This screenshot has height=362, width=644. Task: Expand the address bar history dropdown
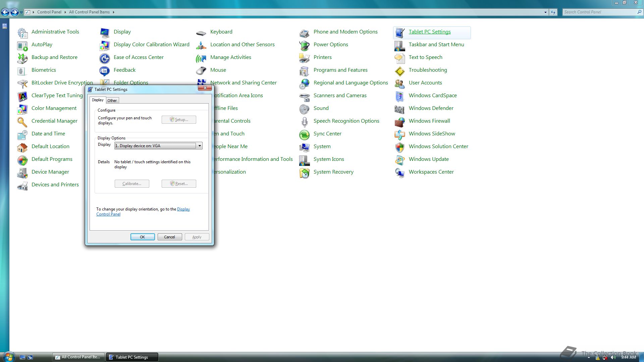coord(545,12)
